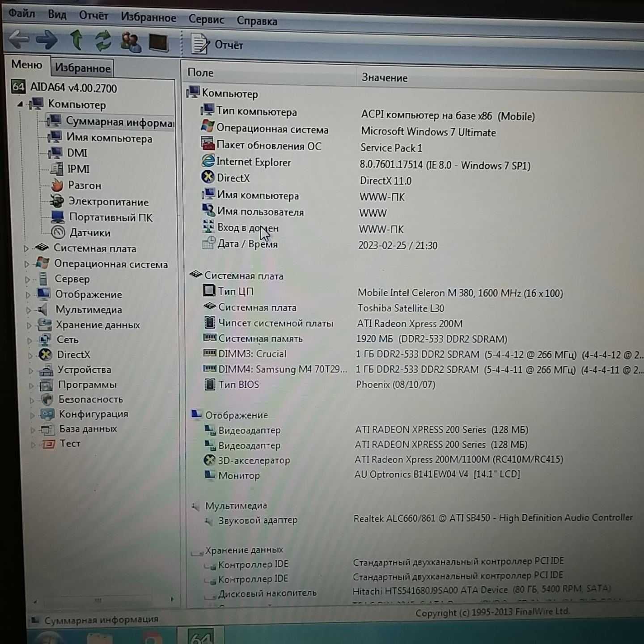The width and height of the screenshot is (644, 644).
Task: Click the Toshiba Satellite L30 value
Action: point(401,308)
